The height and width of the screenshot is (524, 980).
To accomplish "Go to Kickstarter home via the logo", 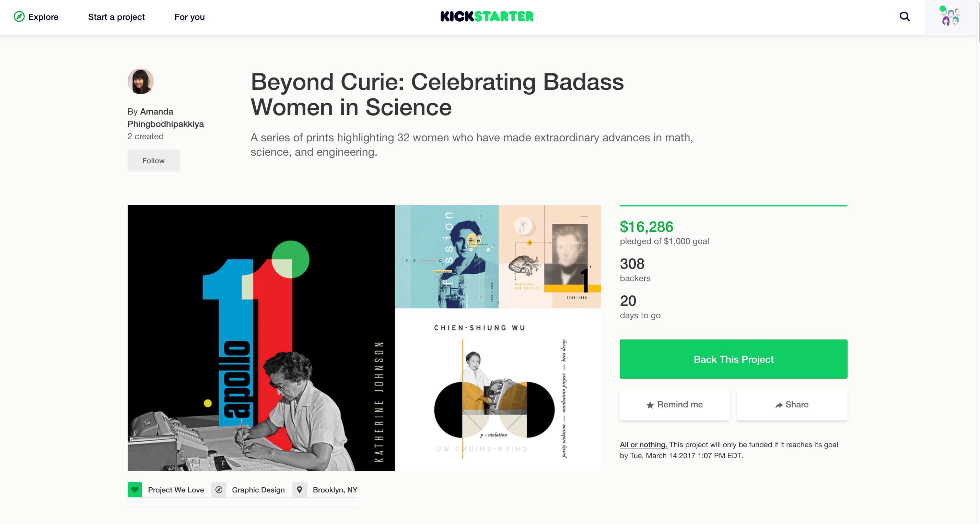I will point(487,16).
